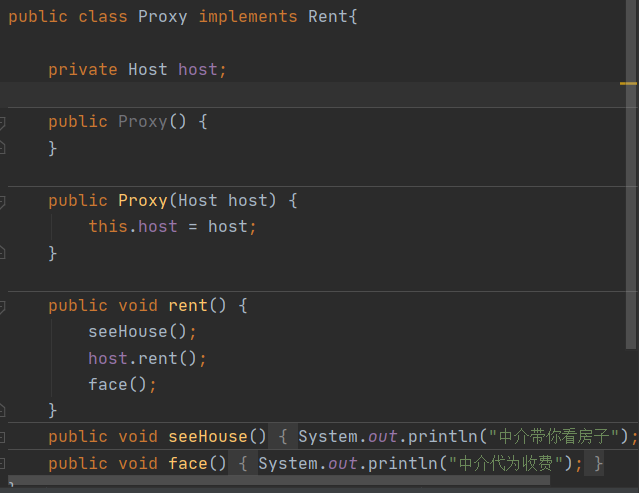Click the 'class' keyword
The height and width of the screenshot is (493, 639).
coord(103,17)
